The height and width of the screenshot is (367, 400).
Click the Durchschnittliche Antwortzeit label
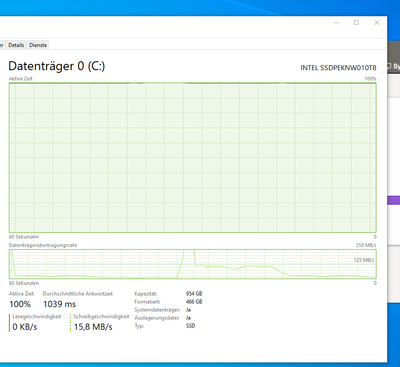(78, 294)
